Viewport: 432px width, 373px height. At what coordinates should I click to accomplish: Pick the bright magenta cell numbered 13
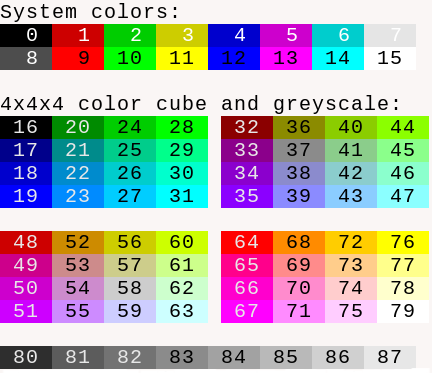[x=286, y=58]
